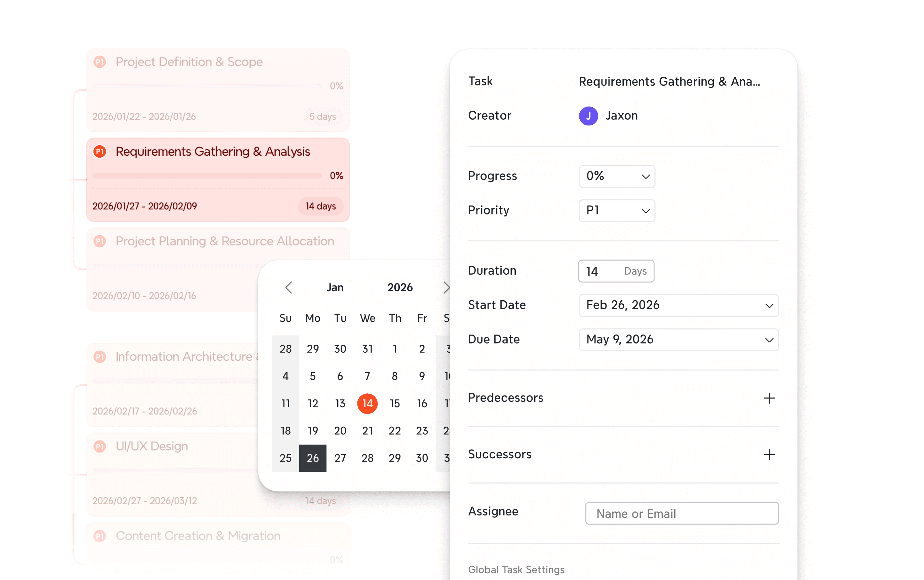924x580 pixels.
Task: Click Jaxon's purple avatar icon
Action: tap(588, 116)
